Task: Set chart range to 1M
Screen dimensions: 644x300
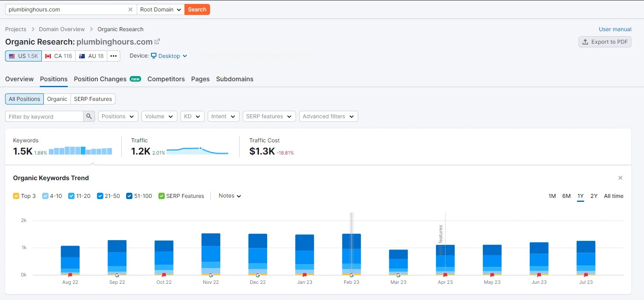Action: click(552, 196)
